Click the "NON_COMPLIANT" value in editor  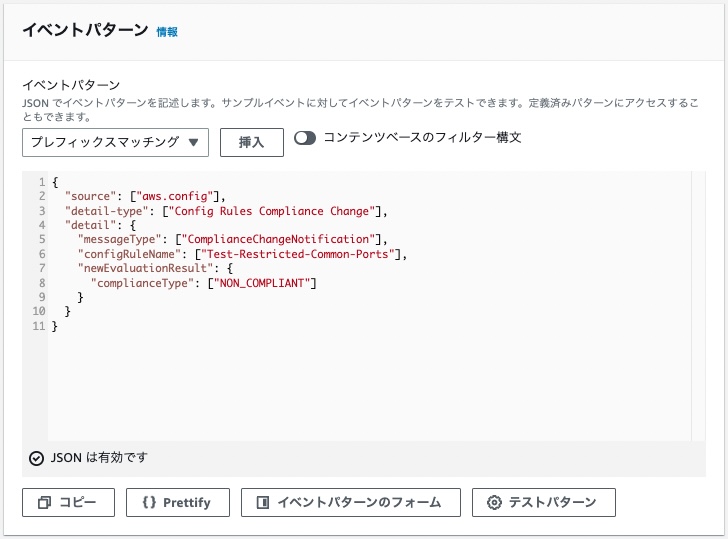tap(262, 283)
